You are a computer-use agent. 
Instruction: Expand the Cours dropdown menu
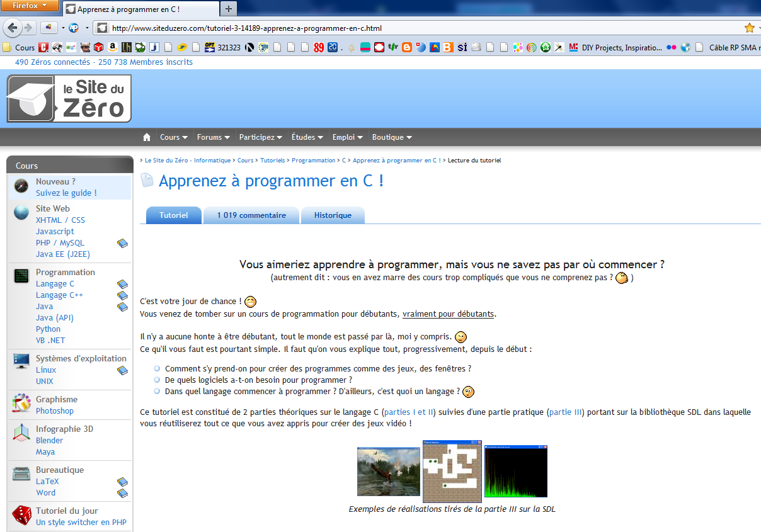click(x=174, y=137)
